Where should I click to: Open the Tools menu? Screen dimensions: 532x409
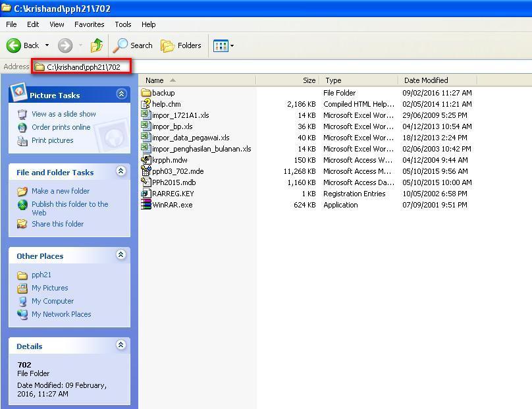coord(123,24)
